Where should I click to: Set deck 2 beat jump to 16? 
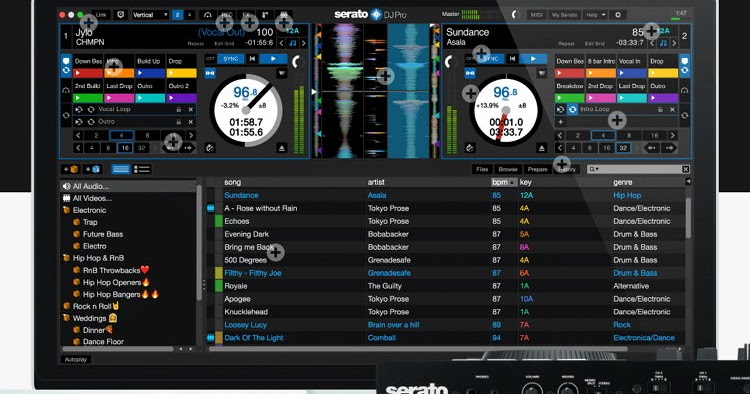click(x=607, y=148)
